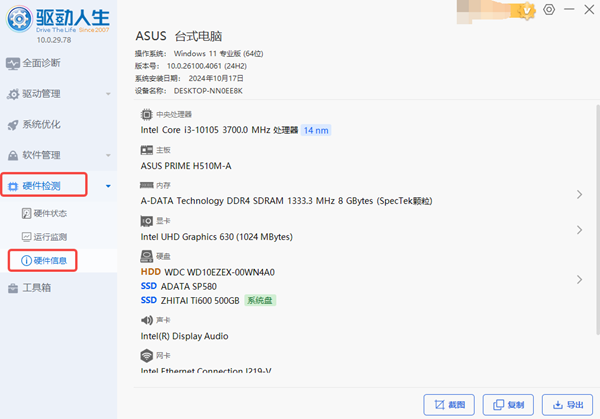Image resolution: width=600 pixels, height=419 pixels.
Task: Switch to 运行监测 subpage
Action: coord(50,237)
